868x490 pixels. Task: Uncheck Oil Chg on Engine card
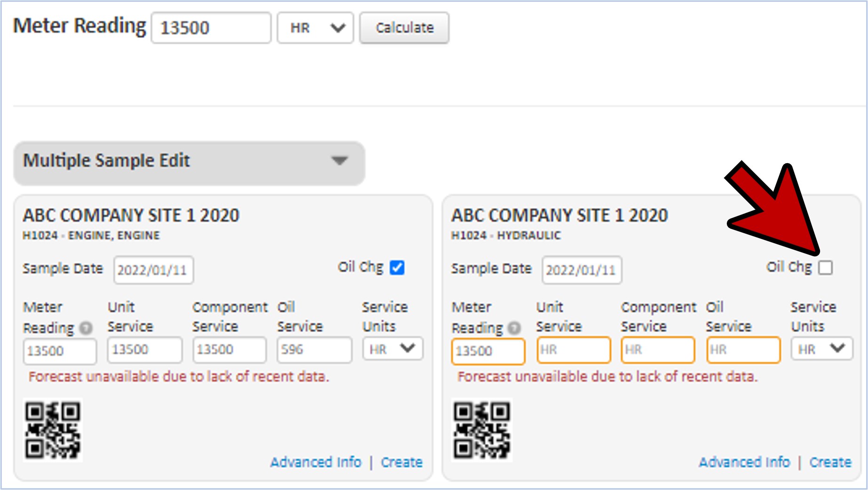(397, 268)
